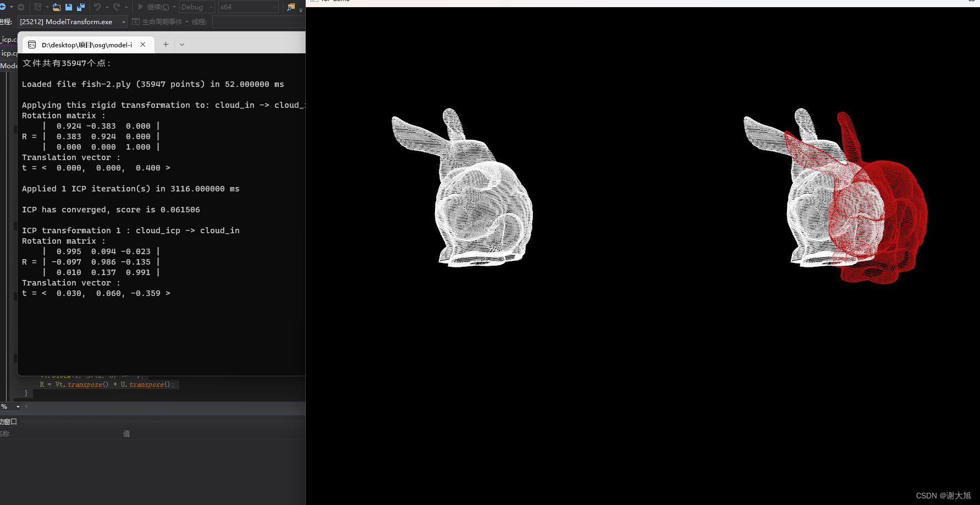Click the empty 线程 thread combo field
The height and width of the screenshot is (505, 980).
click(258, 22)
